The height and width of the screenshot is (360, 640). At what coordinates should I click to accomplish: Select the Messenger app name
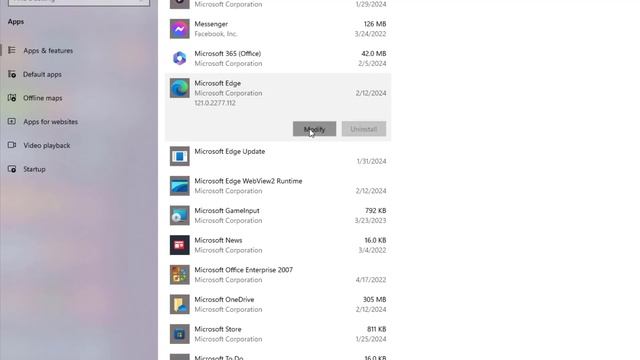tap(211, 24)
